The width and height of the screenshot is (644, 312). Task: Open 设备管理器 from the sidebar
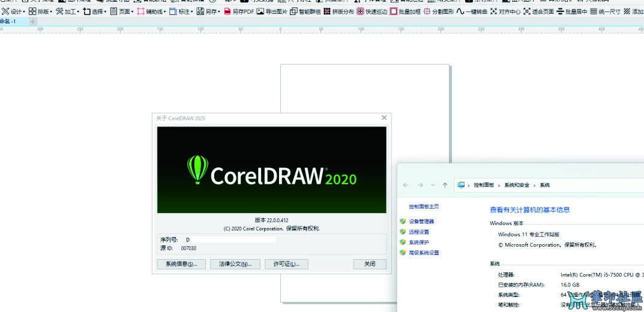tap(421, 221)
